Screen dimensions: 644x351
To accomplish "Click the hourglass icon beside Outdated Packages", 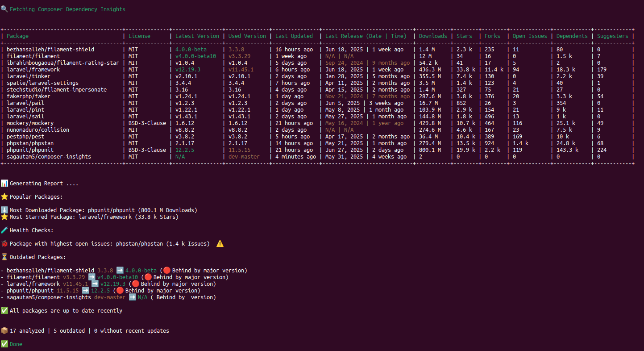I will 4,257.
